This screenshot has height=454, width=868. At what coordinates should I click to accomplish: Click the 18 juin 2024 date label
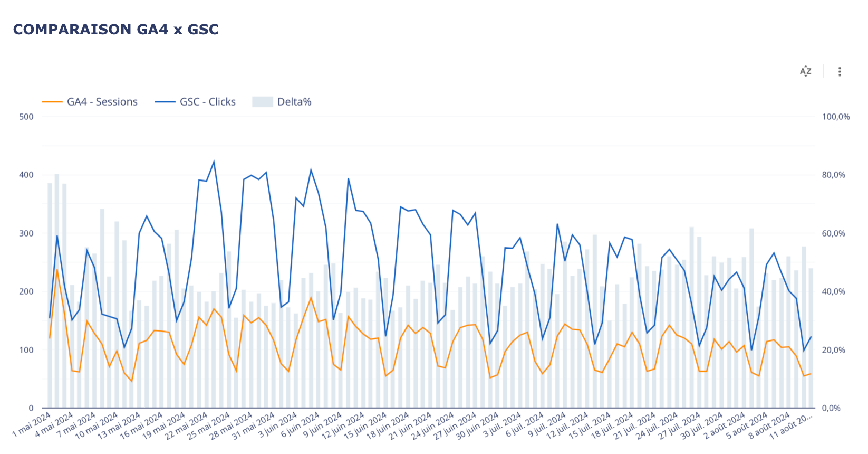[388, 425]
